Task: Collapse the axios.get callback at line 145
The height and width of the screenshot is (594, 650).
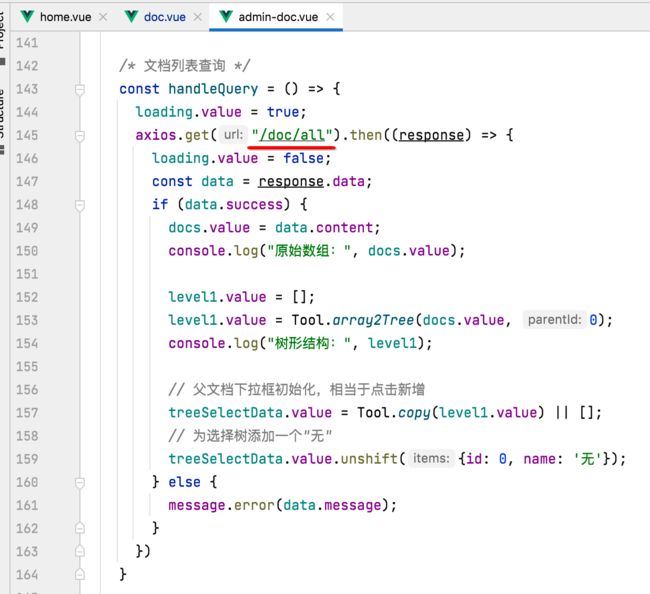Action: coord(80,136)
